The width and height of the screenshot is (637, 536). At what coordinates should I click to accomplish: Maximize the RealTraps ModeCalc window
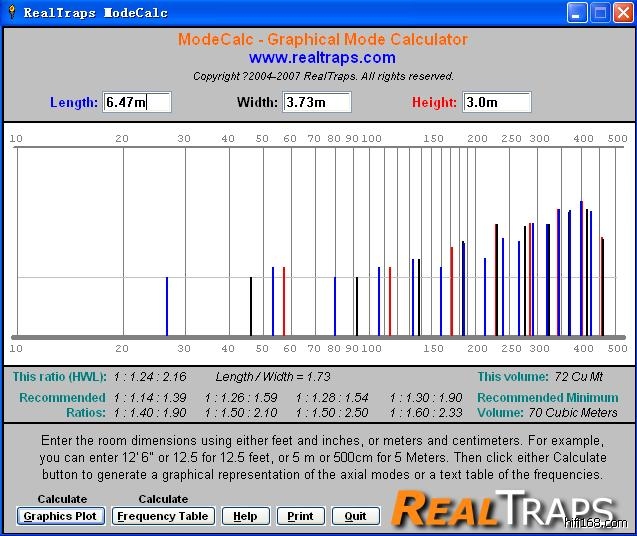tap(599, 13)
